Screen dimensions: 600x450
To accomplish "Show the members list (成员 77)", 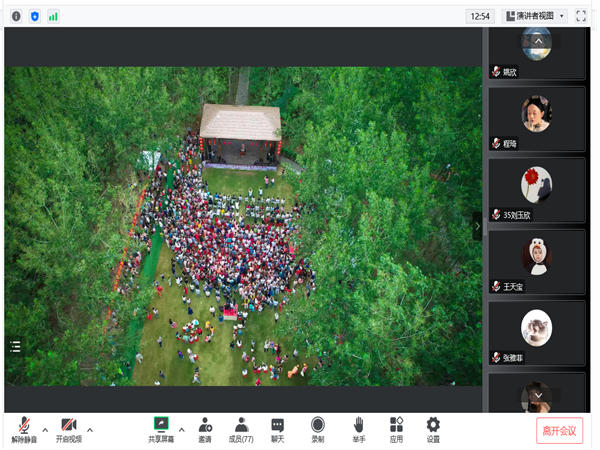I will (x=241, y=429).
